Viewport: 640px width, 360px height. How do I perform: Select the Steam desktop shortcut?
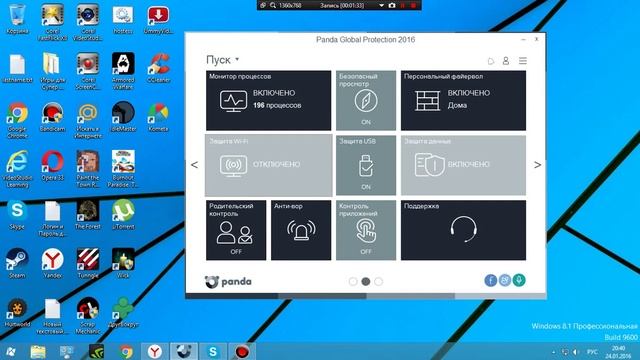(17, 263)
